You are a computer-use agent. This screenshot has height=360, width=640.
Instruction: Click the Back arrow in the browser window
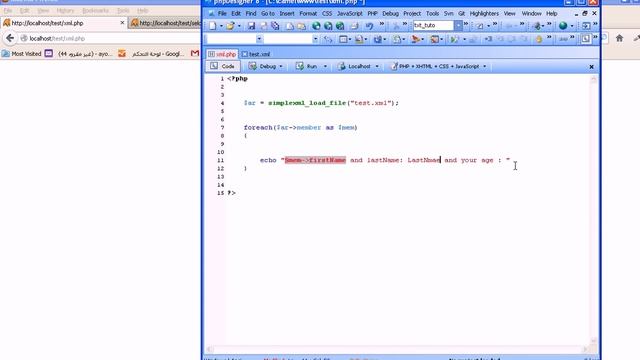coord(10,38)
